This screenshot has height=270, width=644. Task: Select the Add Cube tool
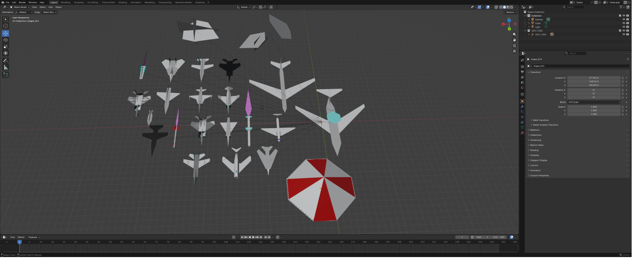coord(6,75)
